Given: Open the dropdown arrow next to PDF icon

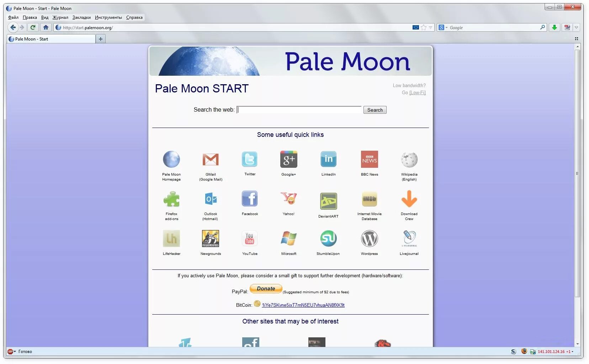Looking at the screenshot, I should coord(576,27).
